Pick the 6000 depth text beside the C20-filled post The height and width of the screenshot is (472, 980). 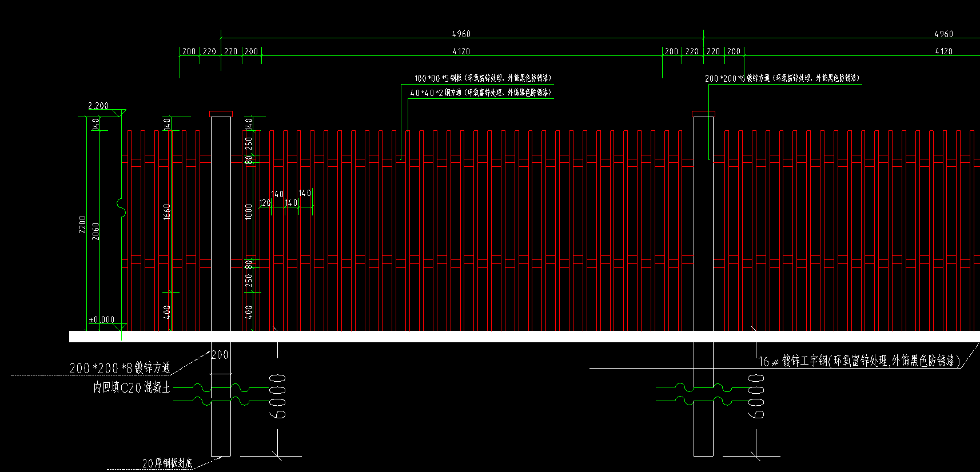click(x=278, y=396)
